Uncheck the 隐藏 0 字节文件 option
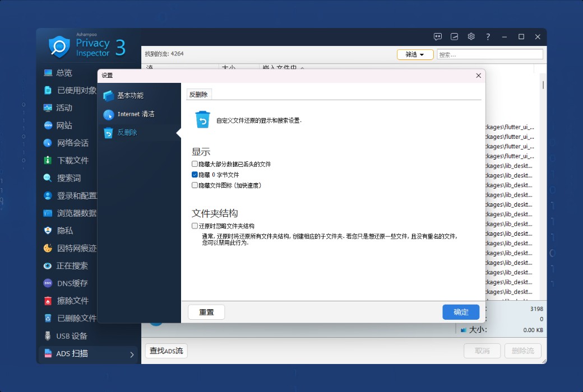Screen dimensions: 583x392 coord(195,175)
